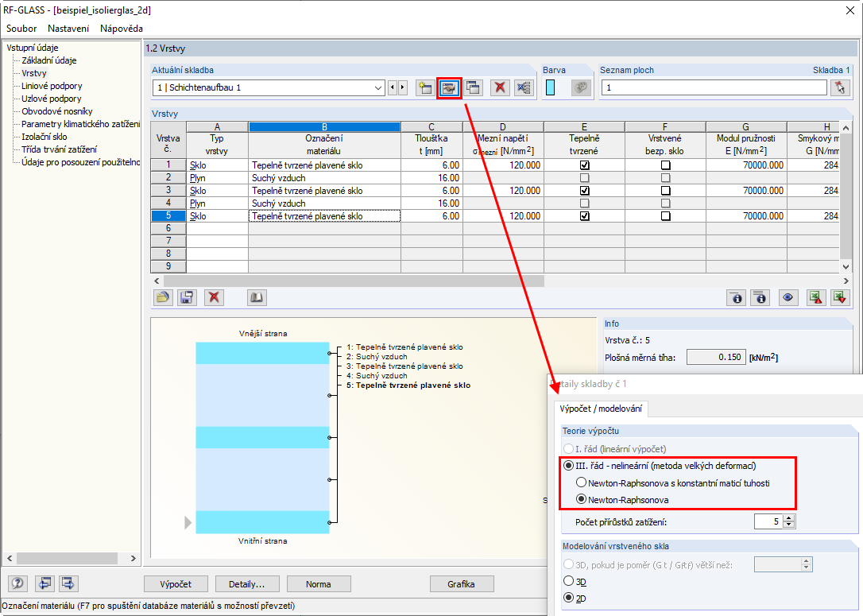Image resolution: width=863 pixels, height=616 pixels.
Task: Click the table vertical scroll down arrow
Action: tap(846, 266)
